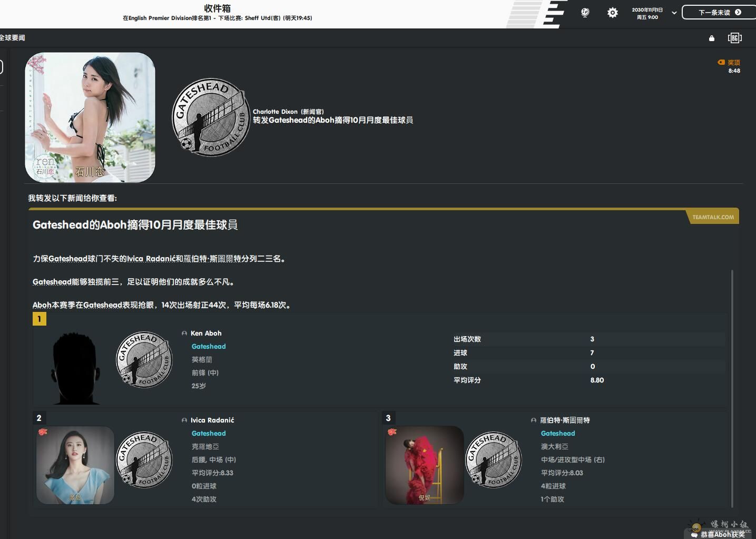This screenshot has width=756, height=539.
Task: Click the person icon beside 羅伯特·斯圖爾特 card name
Action: tap(534, 420)
